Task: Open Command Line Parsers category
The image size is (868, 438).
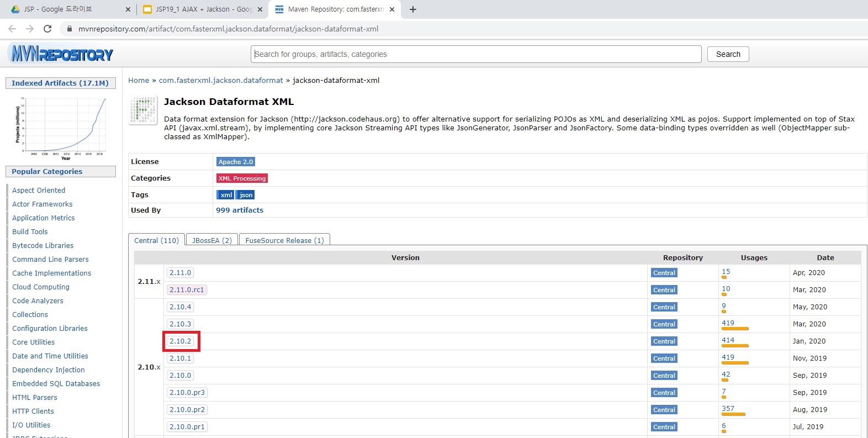Action: click(x=50, y=259)
